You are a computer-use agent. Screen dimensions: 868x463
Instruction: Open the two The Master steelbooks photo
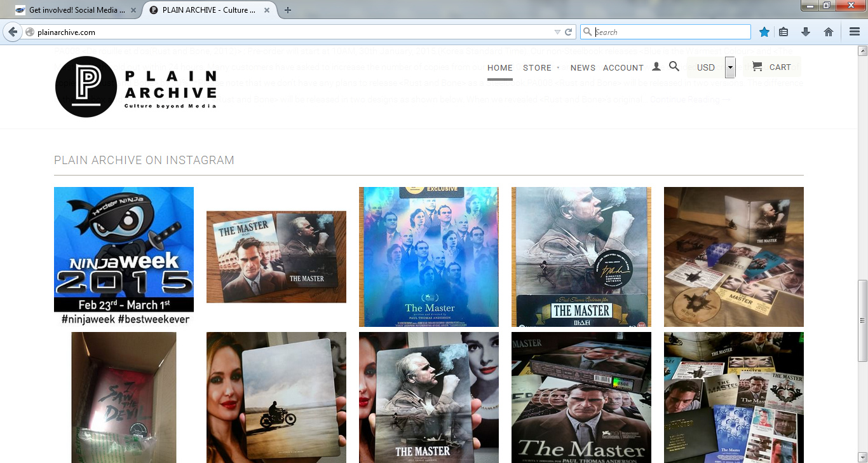click(x=276, y=257)
